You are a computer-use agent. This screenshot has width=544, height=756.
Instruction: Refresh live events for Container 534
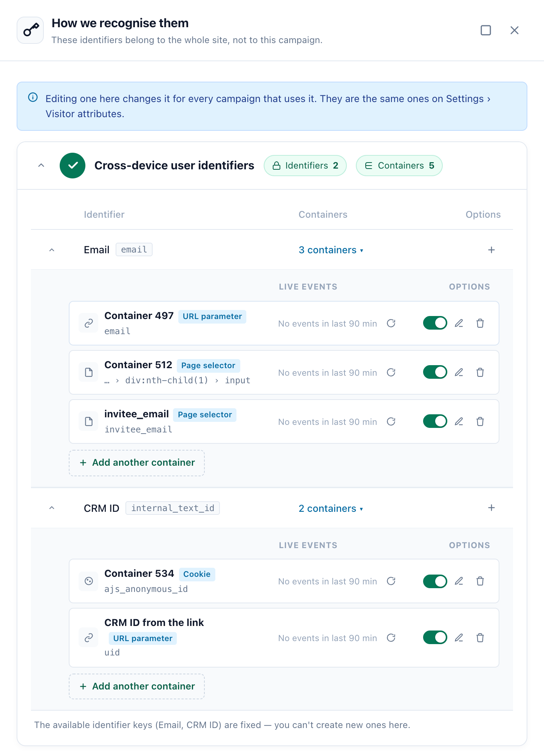(391, 581)
